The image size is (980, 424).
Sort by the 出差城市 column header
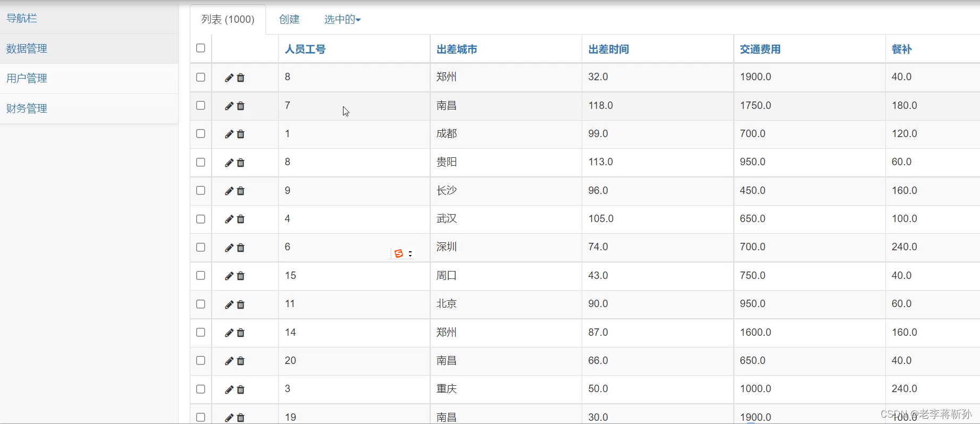click(x=457, y=49)
